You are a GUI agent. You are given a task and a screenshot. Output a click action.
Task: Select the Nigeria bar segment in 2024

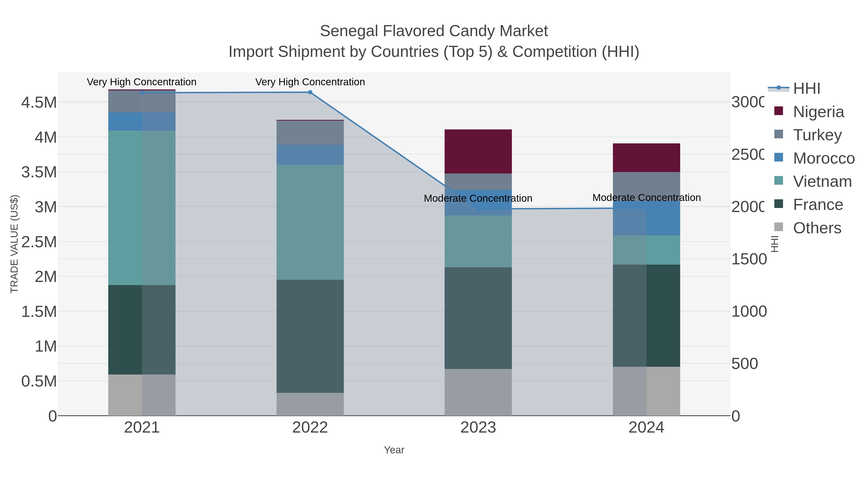coord(646,158)
